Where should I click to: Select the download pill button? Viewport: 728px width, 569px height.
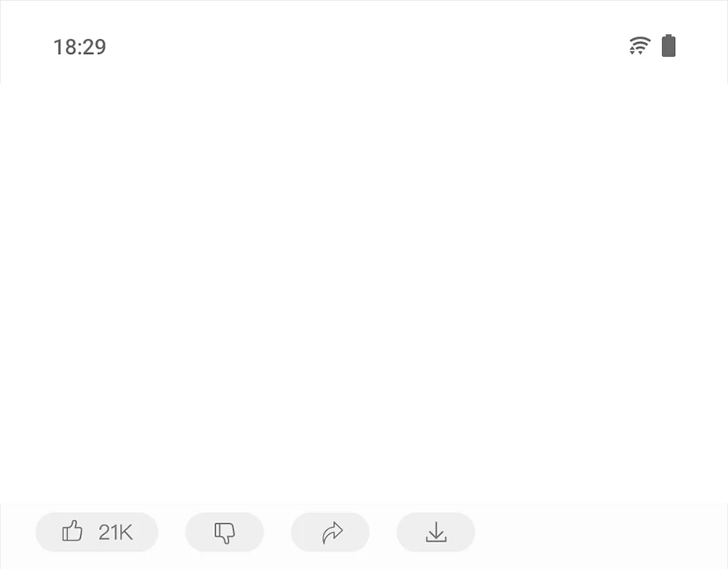[x=436, y=532]
